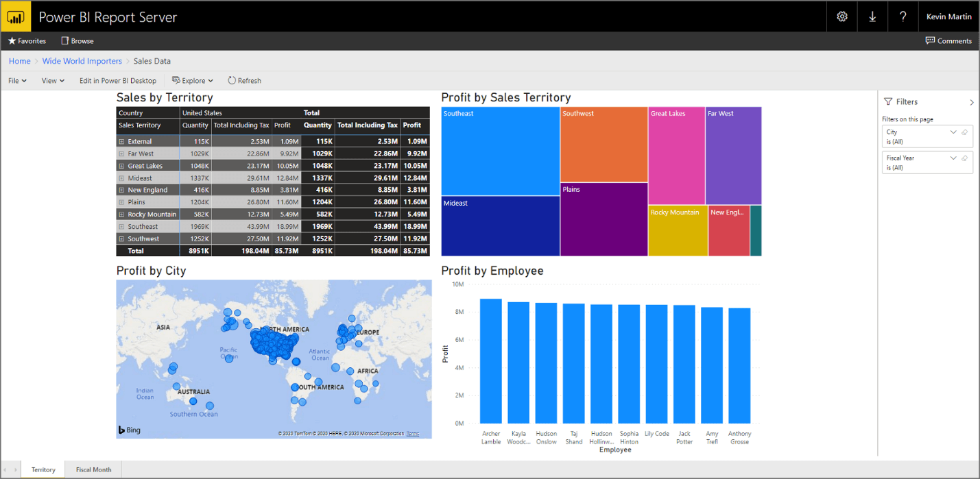Switch to the Fiscal Month page tab
The width and height of the screenshot is (980, 479).
point(93,469)
